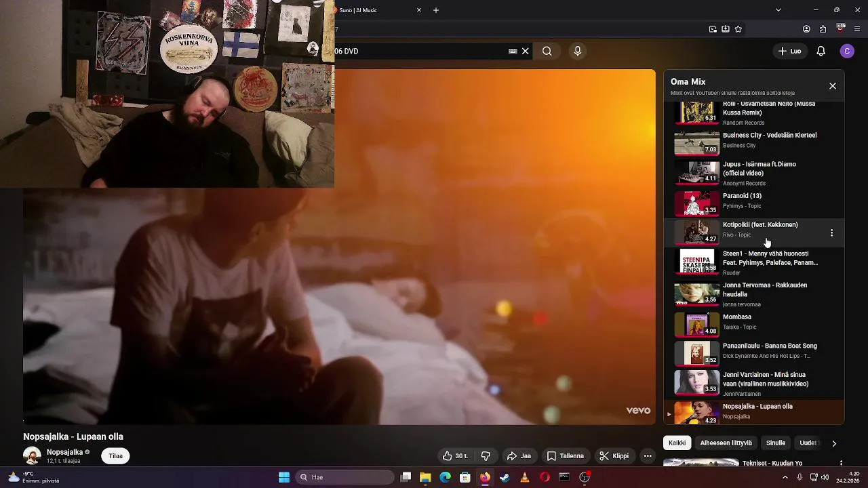Open the terminal icon on taskbar

(x=564, y=477)
